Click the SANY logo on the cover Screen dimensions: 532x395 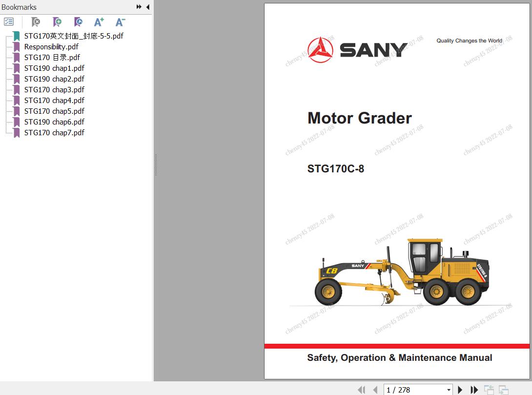pyautogui.click(x=358, y=50)
